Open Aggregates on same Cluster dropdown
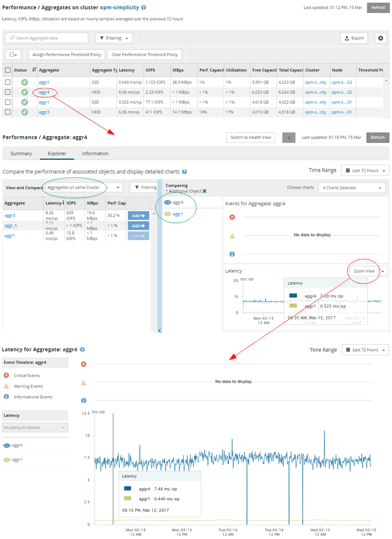This screenshot has height=539, width=392. [84, 188]
